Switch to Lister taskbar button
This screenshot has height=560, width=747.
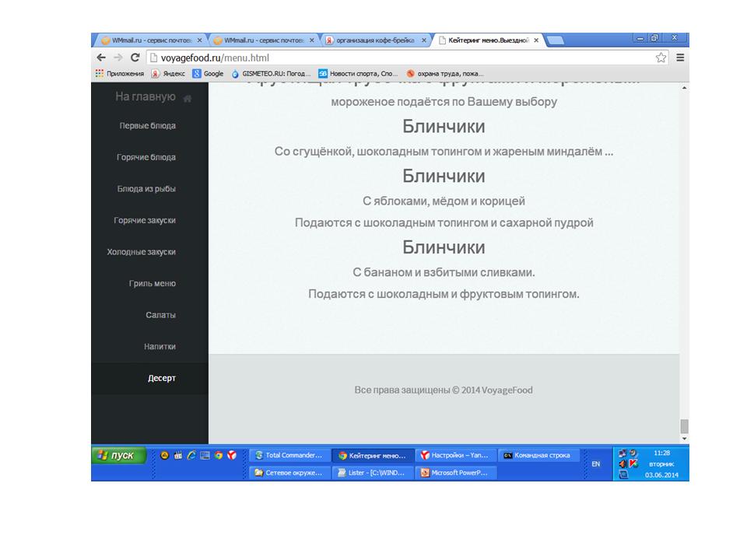[x=373, y=473]
